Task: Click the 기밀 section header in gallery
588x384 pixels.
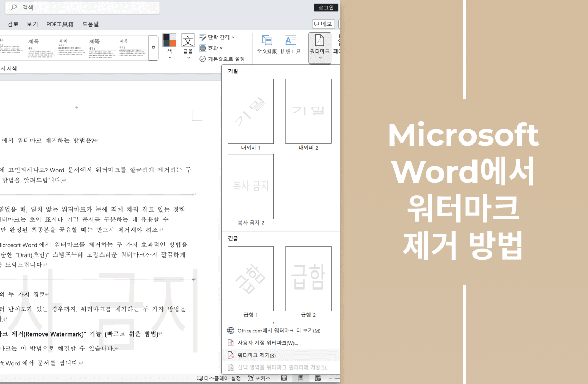Action: click(233, 71)
